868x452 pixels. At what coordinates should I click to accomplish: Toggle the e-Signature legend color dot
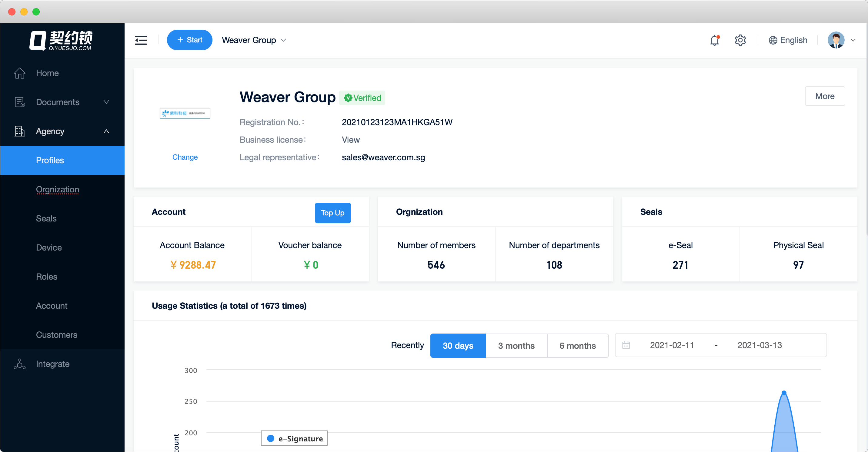pos(270,439)
